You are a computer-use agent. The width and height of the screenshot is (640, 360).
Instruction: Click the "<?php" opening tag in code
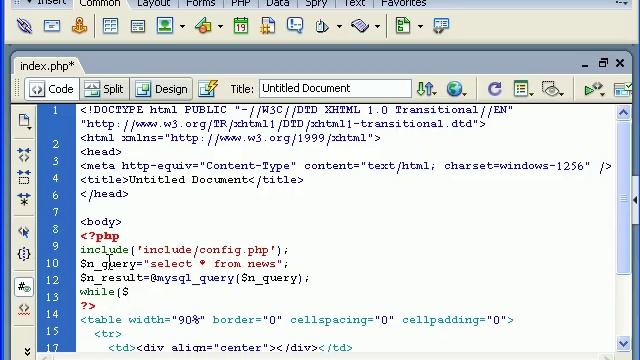tap(100, 236)
